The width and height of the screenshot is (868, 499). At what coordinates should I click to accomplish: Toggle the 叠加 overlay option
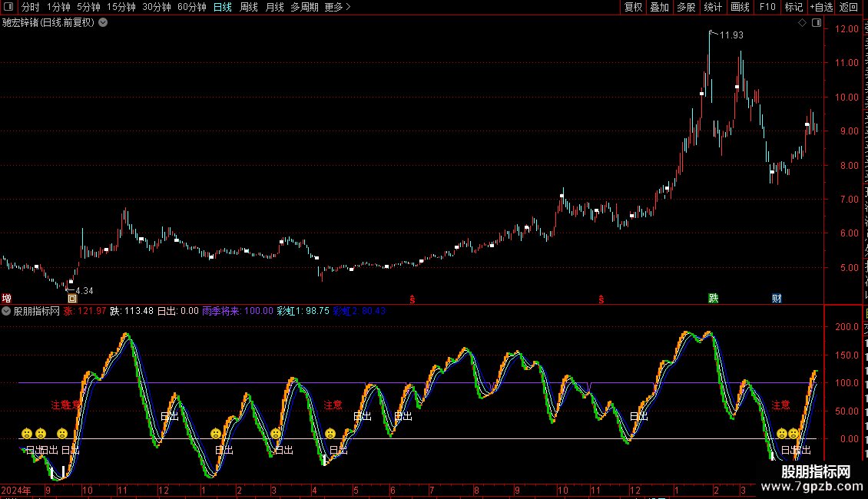click(x=659, y=7)
